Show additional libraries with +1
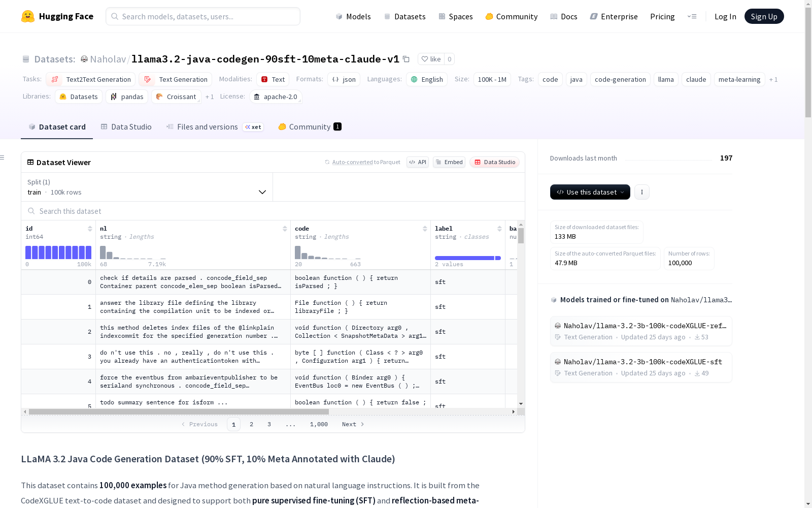The width and height of the screenshot is (812, 508). [210, 97]
